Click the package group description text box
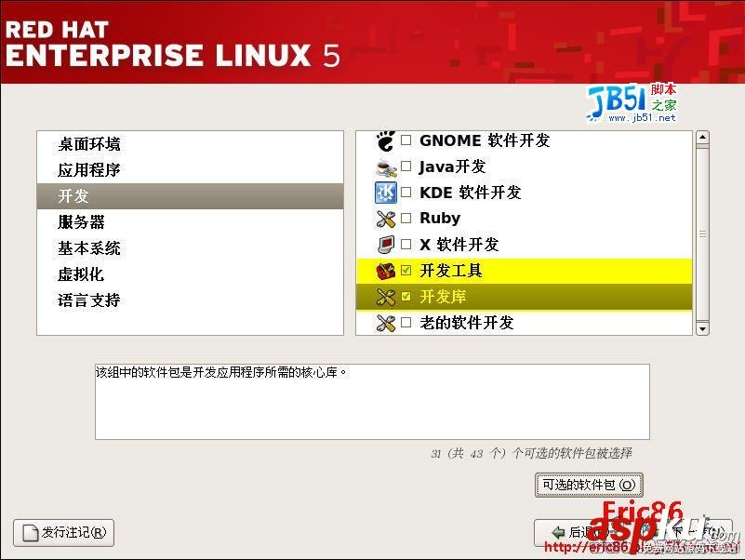 click(372, 402)
